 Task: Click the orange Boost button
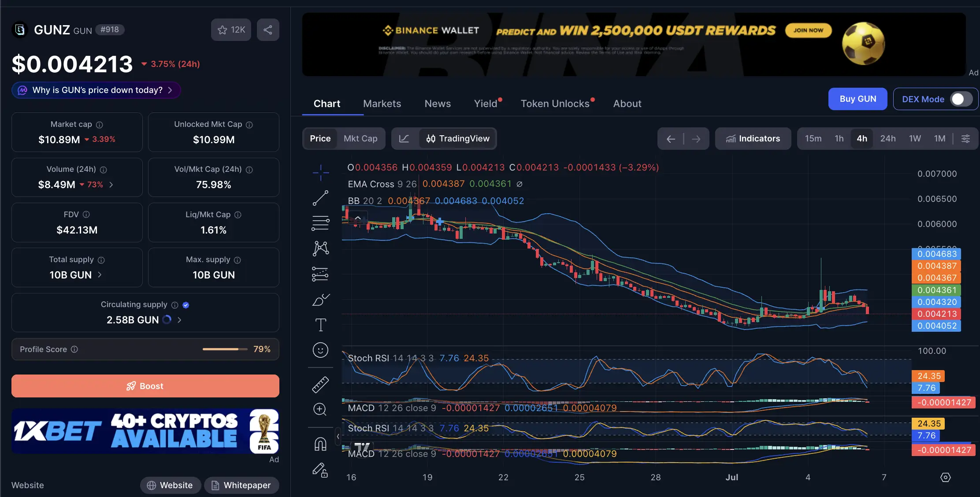pyautogui.click(x=145, y=386)
